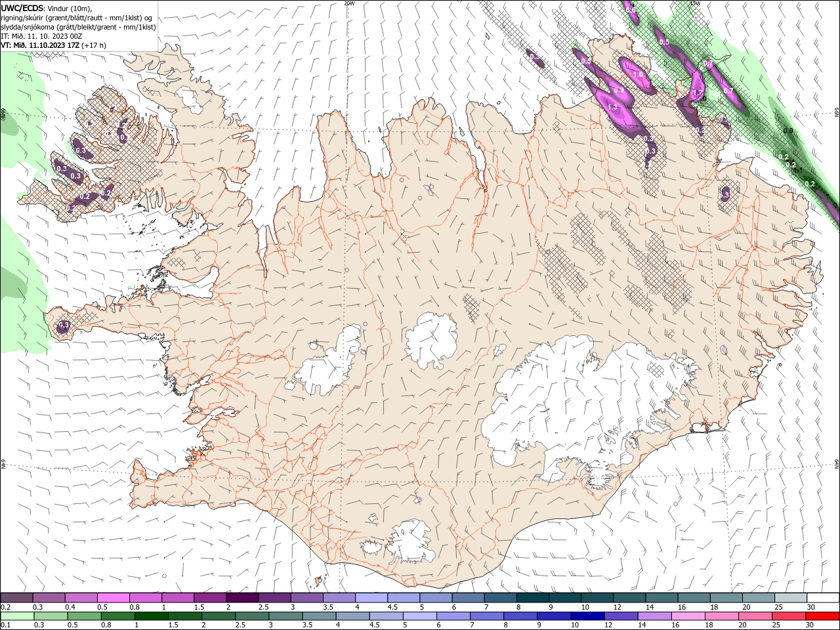Viewport: 840px width, 630px height.
Task: Click top-row legend swatch between 10 and 12
Action: tap(597, 598)
